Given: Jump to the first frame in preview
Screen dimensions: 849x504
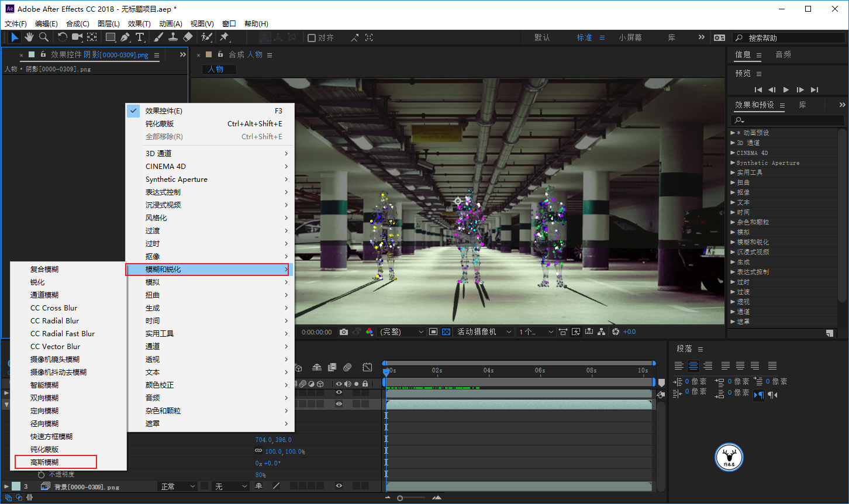Looking at the screenshot, I should [x=758, y=89].
